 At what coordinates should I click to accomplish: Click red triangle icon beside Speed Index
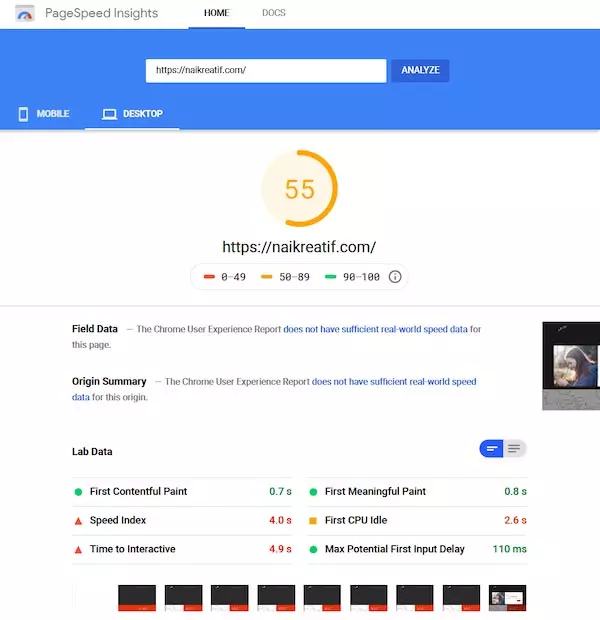point(78,521)
